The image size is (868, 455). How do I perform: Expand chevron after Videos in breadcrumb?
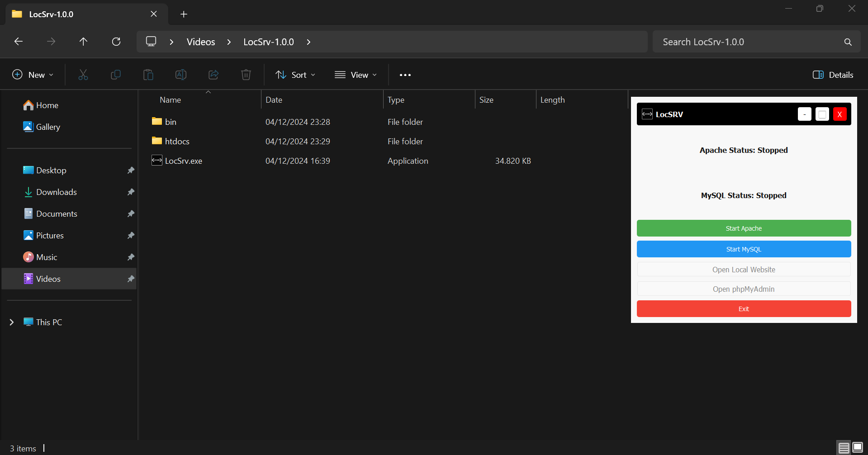(229, 42)
